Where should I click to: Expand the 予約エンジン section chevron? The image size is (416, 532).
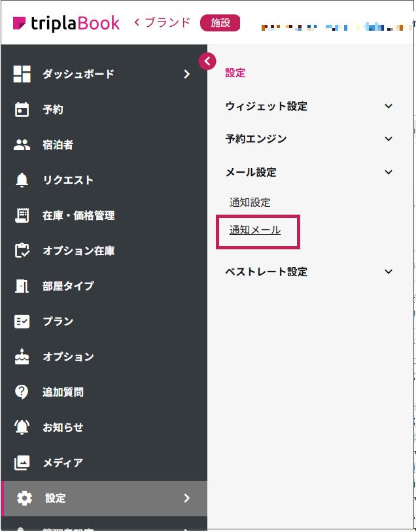pyautogui.click(x=389, y=139)
